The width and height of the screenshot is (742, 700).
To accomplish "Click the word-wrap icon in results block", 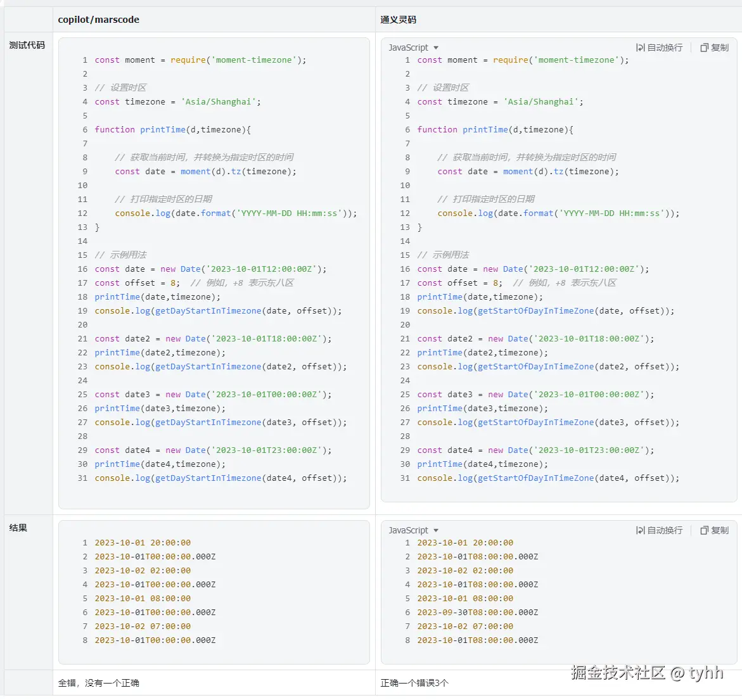I will tap(640, 531).
